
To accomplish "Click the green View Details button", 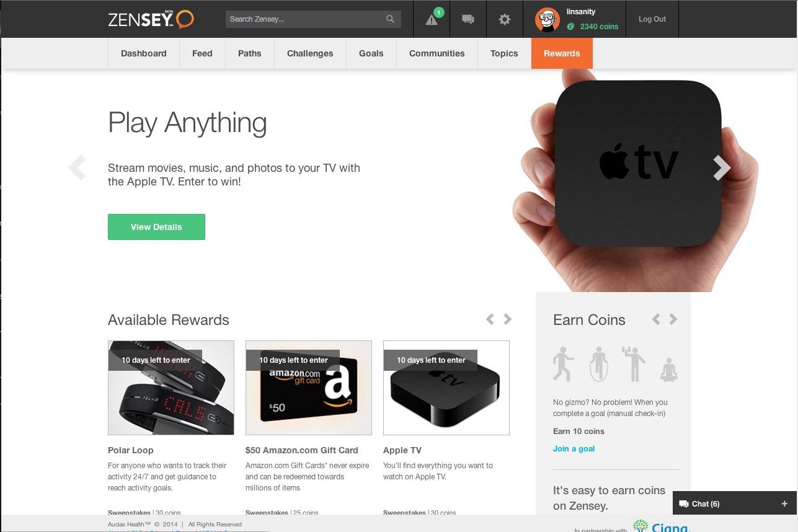I will click(x=156, y=227).
